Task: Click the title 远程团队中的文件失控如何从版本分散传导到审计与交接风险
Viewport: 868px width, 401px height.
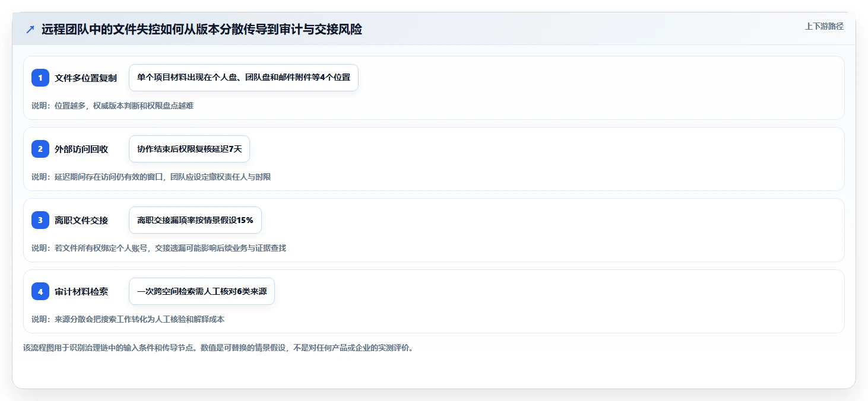Action: point(201,30)
